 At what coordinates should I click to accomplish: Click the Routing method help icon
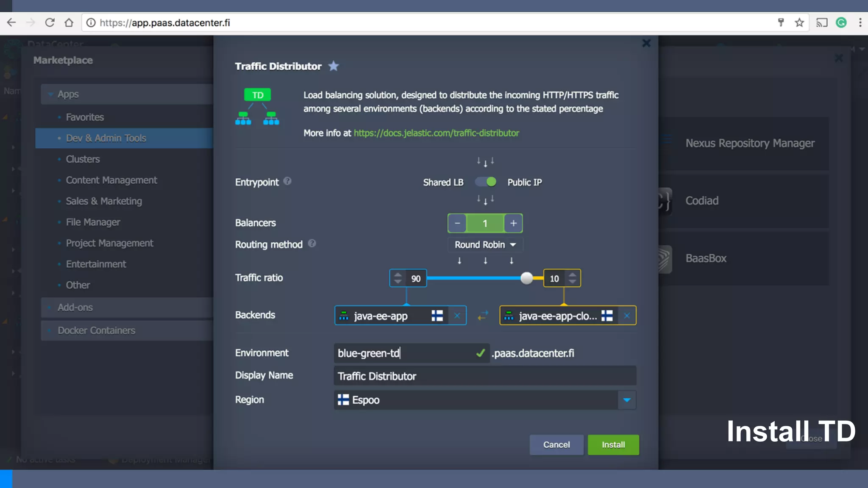(x=312, y=244)
